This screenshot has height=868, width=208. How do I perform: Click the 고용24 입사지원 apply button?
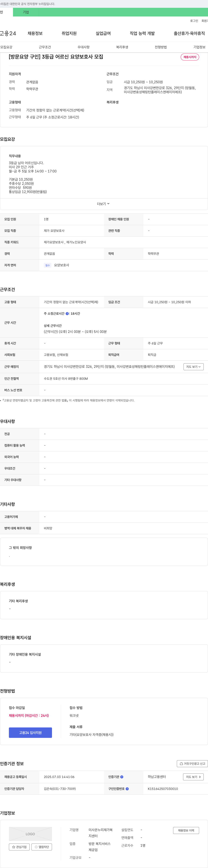[x=30, y=732]
